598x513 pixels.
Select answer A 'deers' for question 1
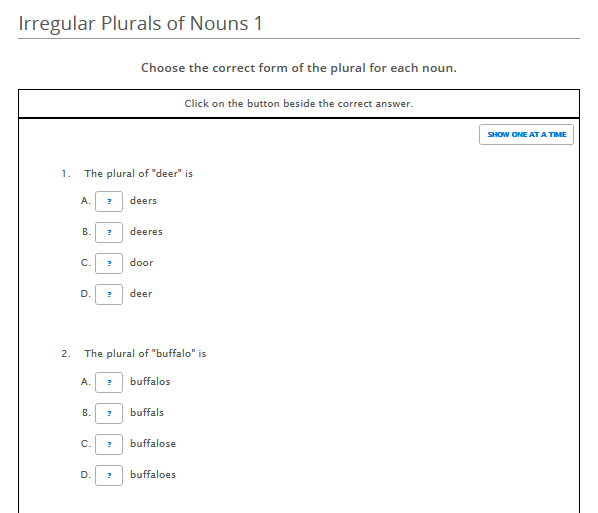pos(109,201)
